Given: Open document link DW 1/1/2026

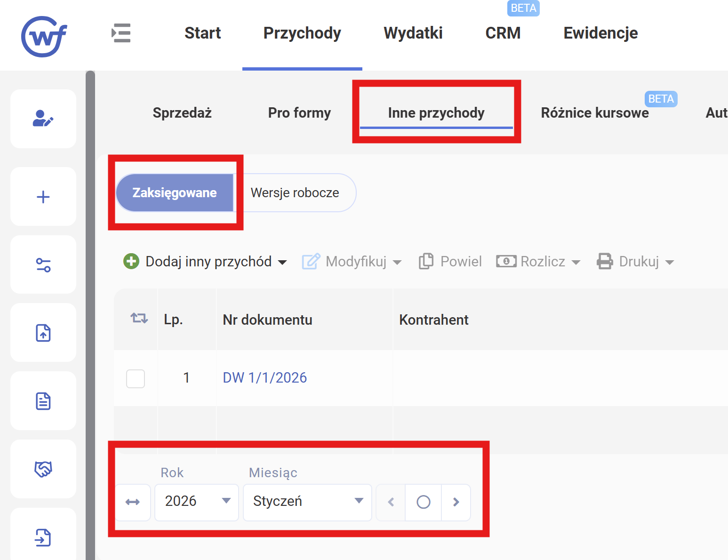Looking at the screenshot, I should pyautogui.click(x=264, y=378).
